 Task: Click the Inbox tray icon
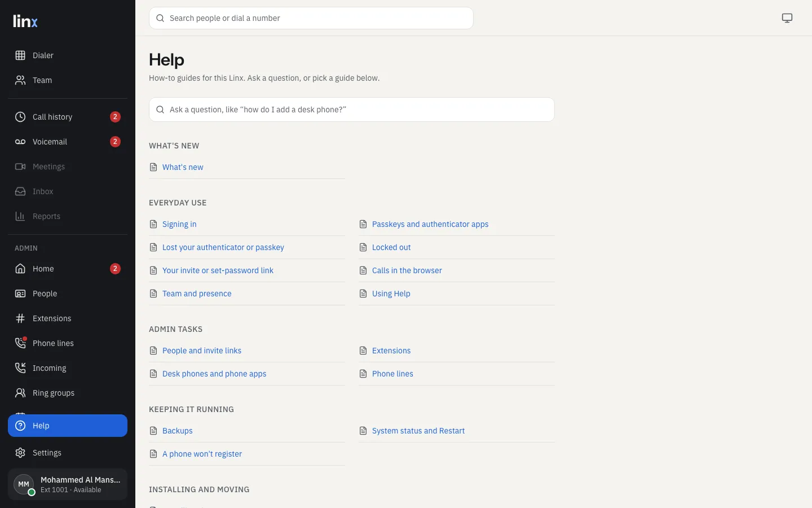[x=20, y=191]
